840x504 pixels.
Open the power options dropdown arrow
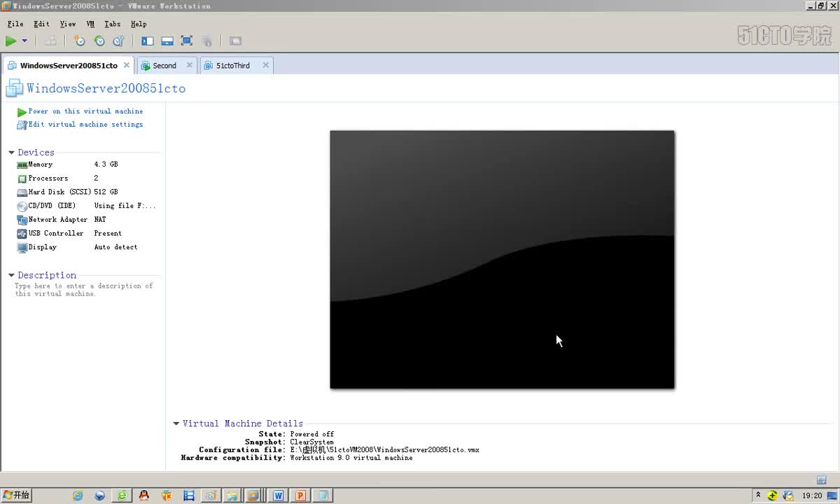24,41
